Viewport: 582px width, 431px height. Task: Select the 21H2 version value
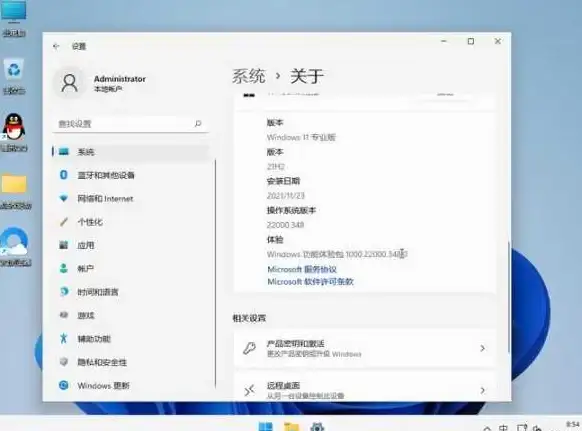pyautogui.click(x=276, y=167)
